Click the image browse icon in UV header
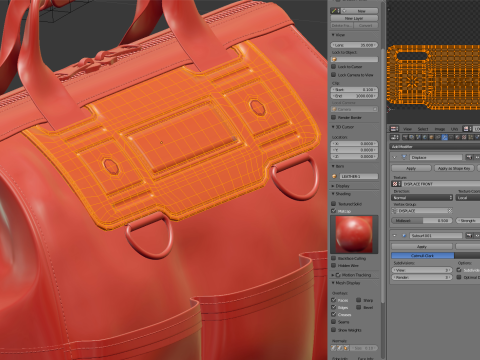Image resolution: width=480 pixels, height=360 pixels. tap(468, 129)
